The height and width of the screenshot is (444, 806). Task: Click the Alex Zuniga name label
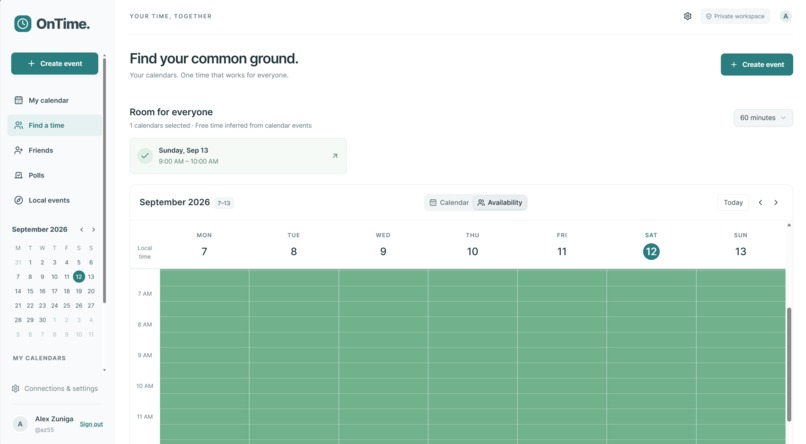click(54, 419)
